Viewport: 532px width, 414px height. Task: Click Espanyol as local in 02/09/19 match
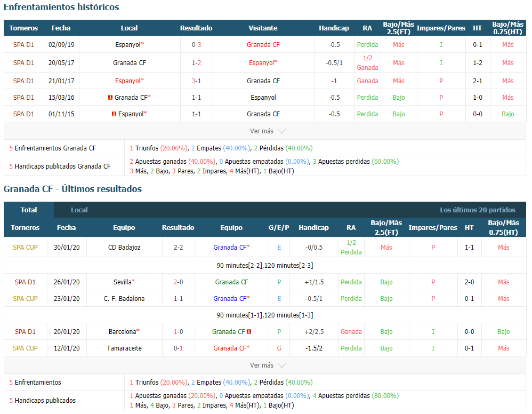click(x=129, y=45)
